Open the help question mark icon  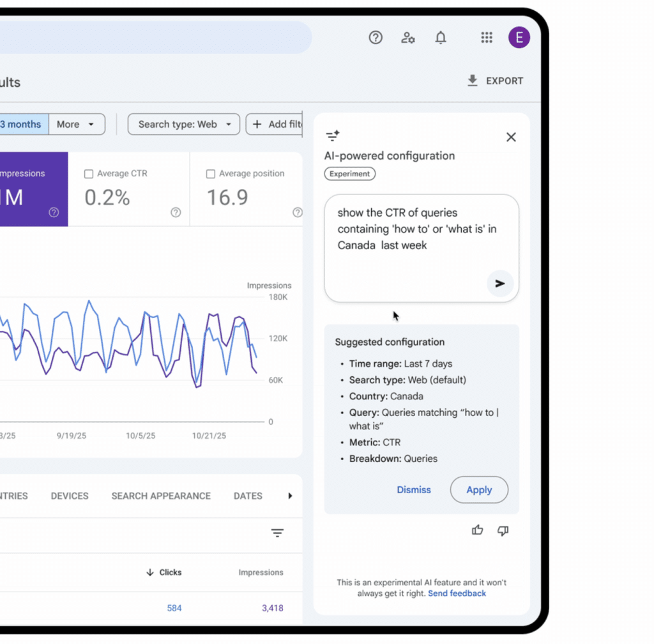tap(376, 38)
